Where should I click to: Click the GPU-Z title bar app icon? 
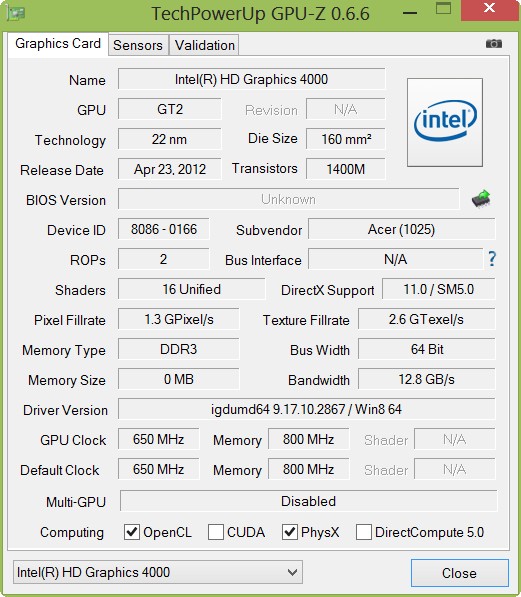(x=16, y=13)
